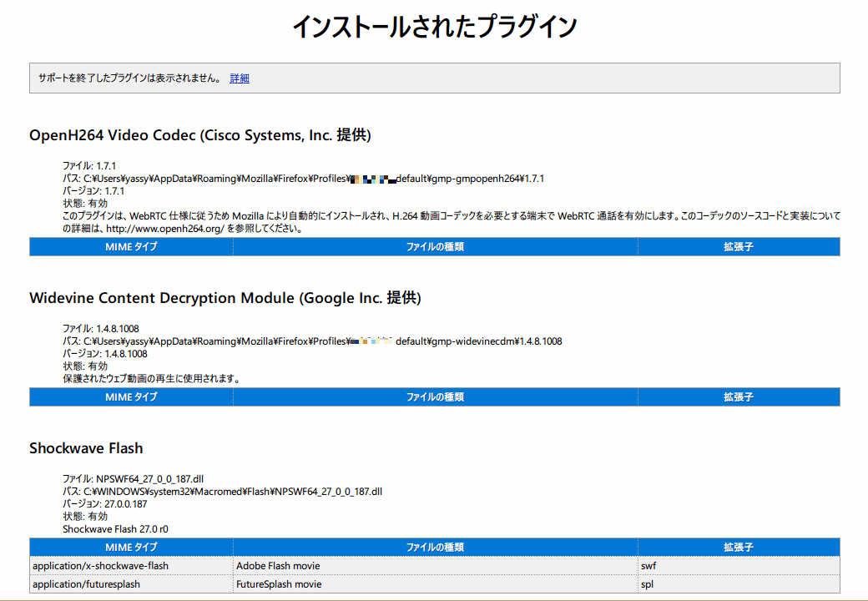This screenshot has height=601, width=868.
Task: Click the OpenH264 gmp-gmpopenh264 path line
Action: [x=303, y=178]
